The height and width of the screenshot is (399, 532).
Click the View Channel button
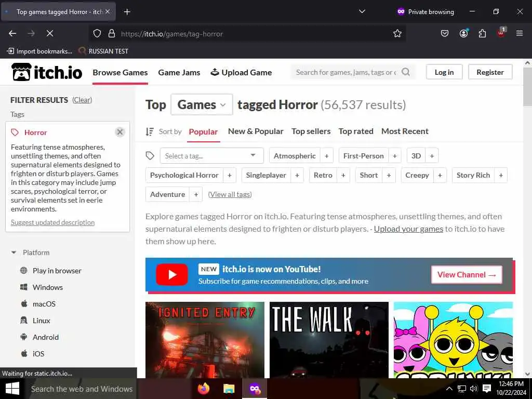point(467,275)
